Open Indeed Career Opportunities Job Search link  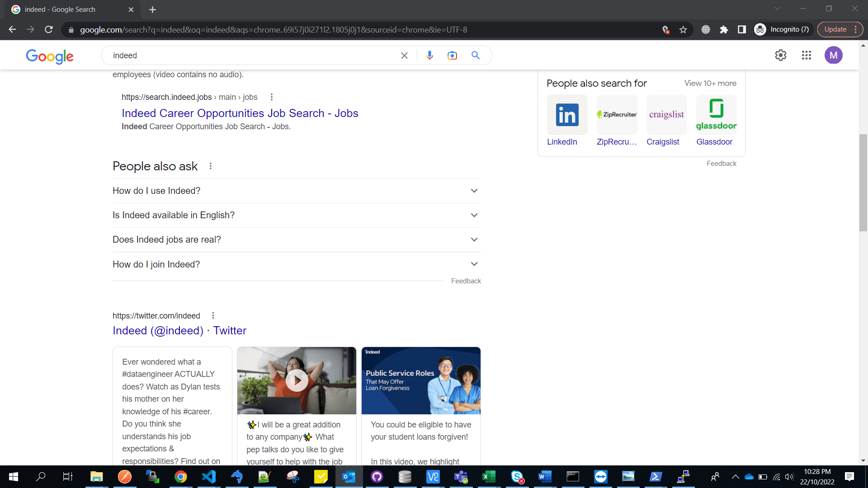(x=240, y=113)
